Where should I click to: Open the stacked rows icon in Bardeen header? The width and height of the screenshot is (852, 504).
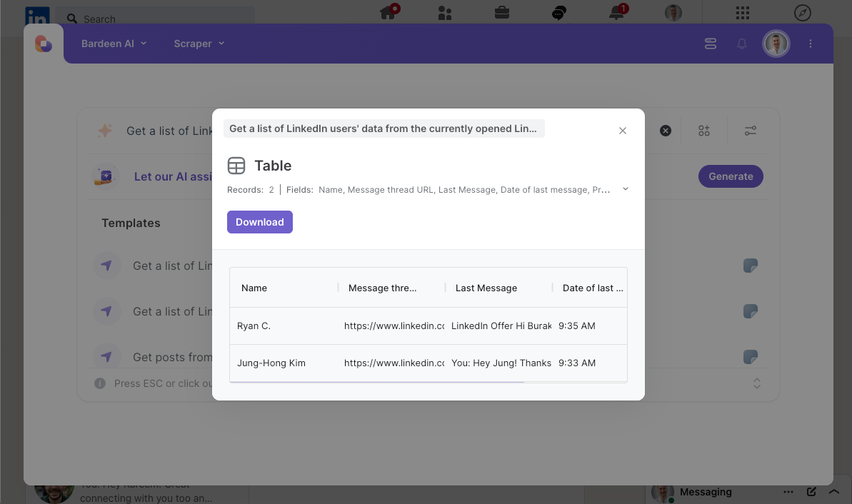[x=710, y=44]
